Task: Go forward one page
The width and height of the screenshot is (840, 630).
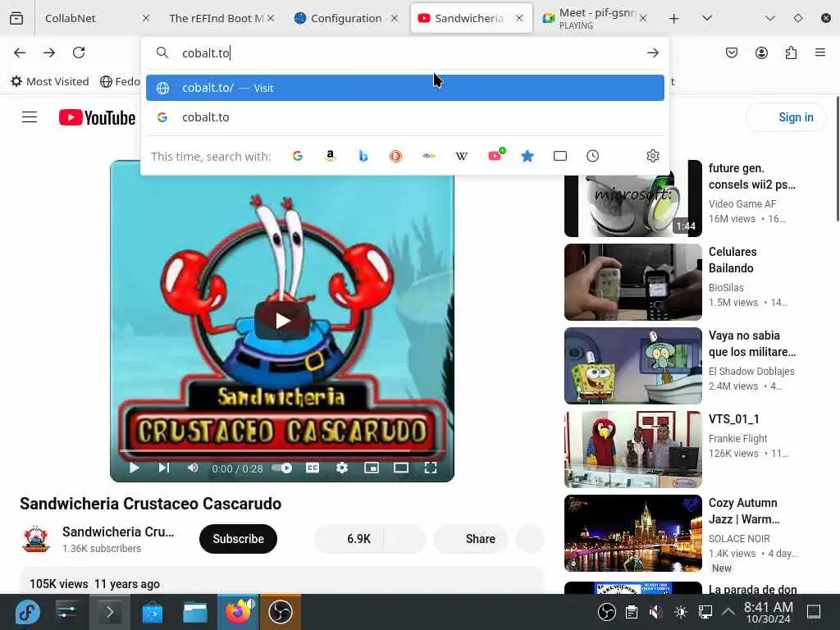Action: (49, 52)
